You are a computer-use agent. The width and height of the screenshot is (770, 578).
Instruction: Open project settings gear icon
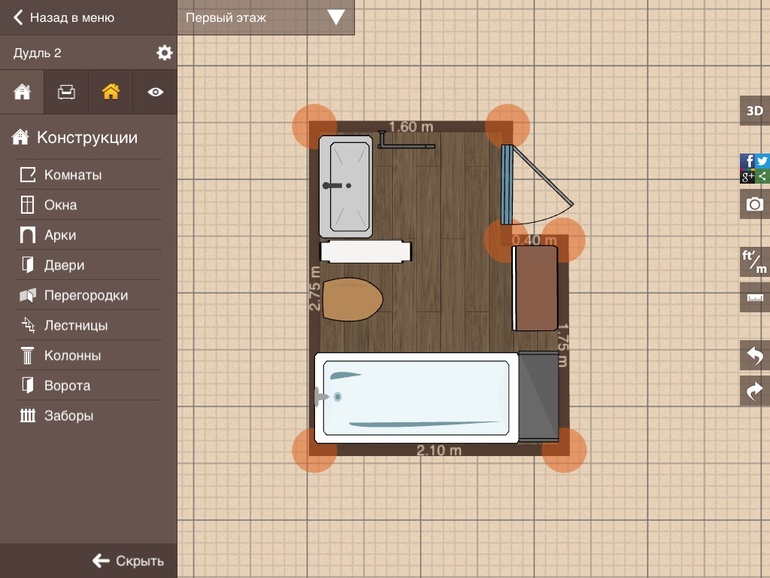pyautogui.click(x=164, y=53)
